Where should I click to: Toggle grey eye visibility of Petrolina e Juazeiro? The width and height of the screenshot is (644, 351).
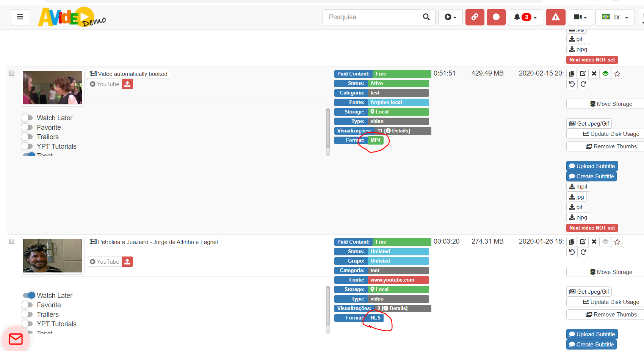tap(606, 242)
